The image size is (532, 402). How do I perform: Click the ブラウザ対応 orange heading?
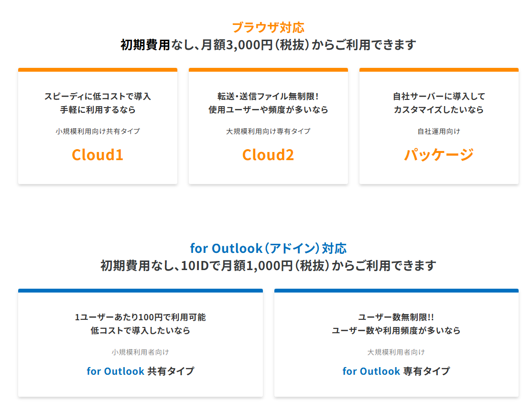pyautogui.click(x=268, y=27)
